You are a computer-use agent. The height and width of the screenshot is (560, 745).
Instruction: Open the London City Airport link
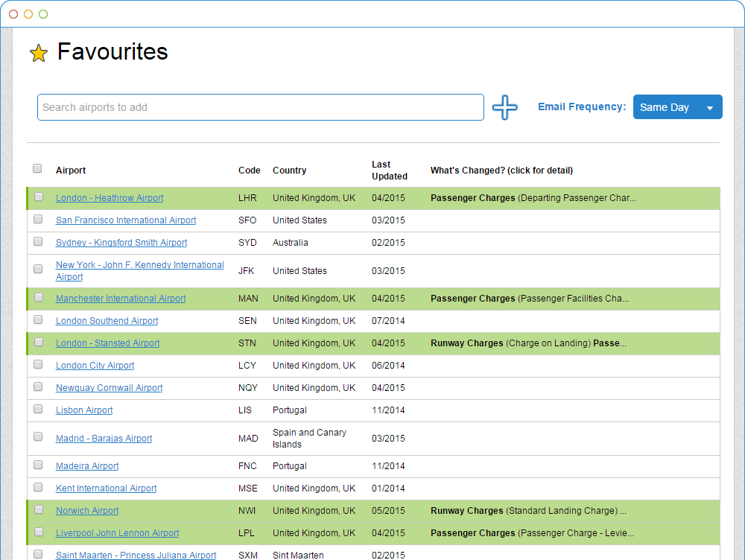pyautogui.click(x=95, y=366)
